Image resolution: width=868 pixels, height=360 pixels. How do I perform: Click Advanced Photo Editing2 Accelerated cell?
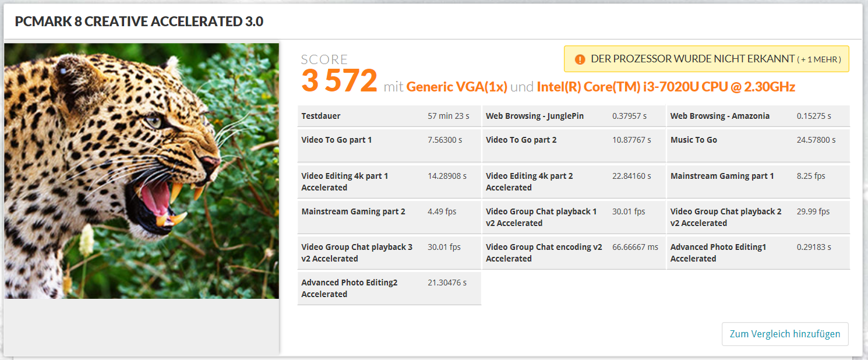pyautogui.click(x=389, y=288)
